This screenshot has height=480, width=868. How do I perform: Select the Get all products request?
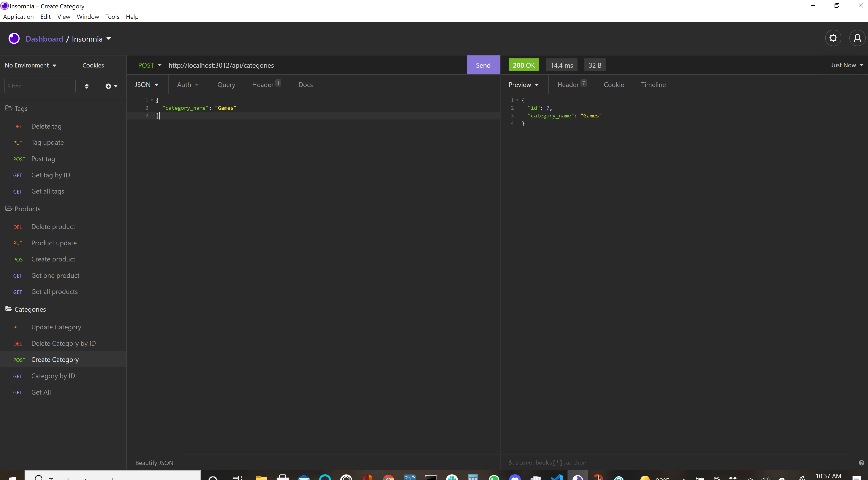[54, 291]
